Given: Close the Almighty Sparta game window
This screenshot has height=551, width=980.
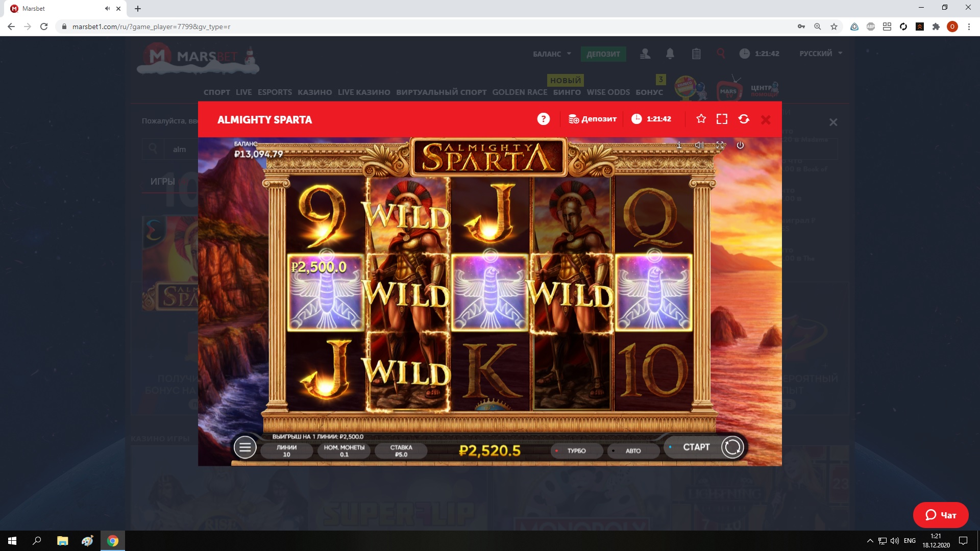Looking at the screenshot, I should pos(766,119).
